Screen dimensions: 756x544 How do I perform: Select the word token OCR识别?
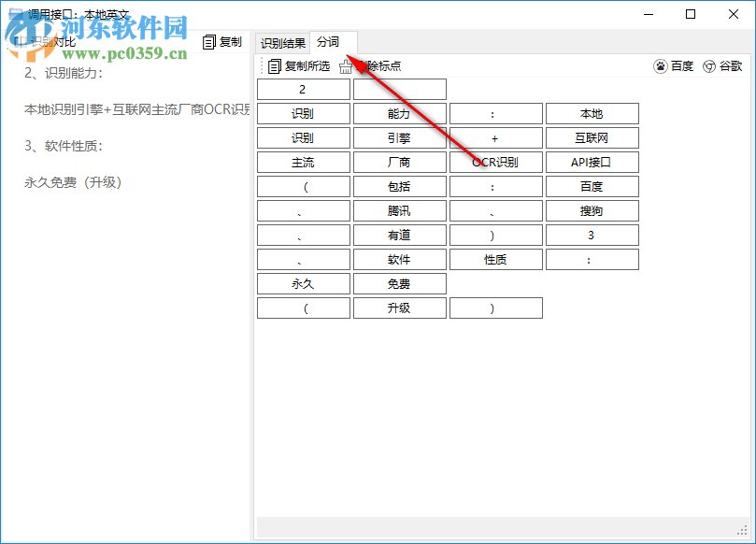(495, 162)
